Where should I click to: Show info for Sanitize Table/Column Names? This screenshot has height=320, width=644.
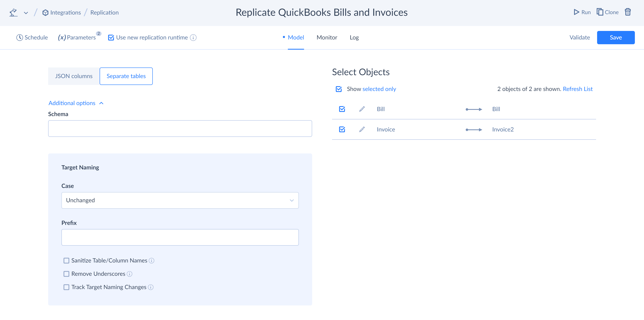click(152, 261)
